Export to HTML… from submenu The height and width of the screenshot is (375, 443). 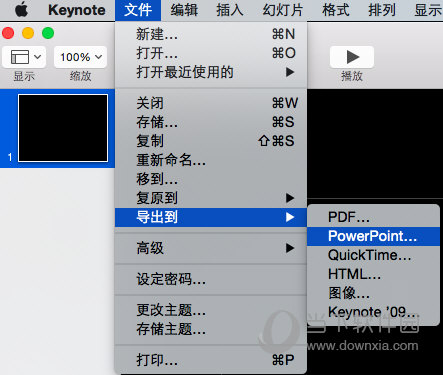373,274
